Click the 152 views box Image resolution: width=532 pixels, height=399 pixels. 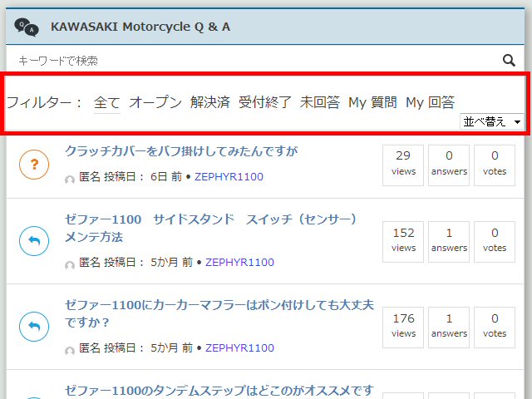click(403, 242)
